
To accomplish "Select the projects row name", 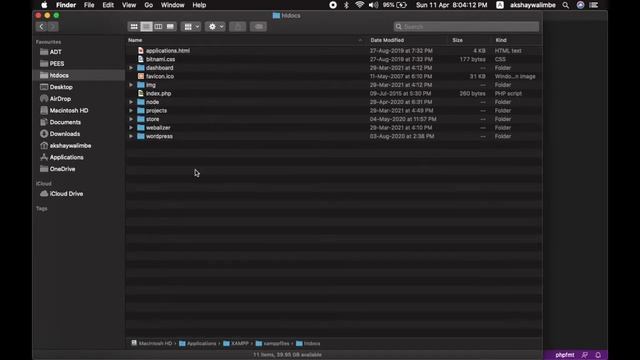I will [156, 111].
